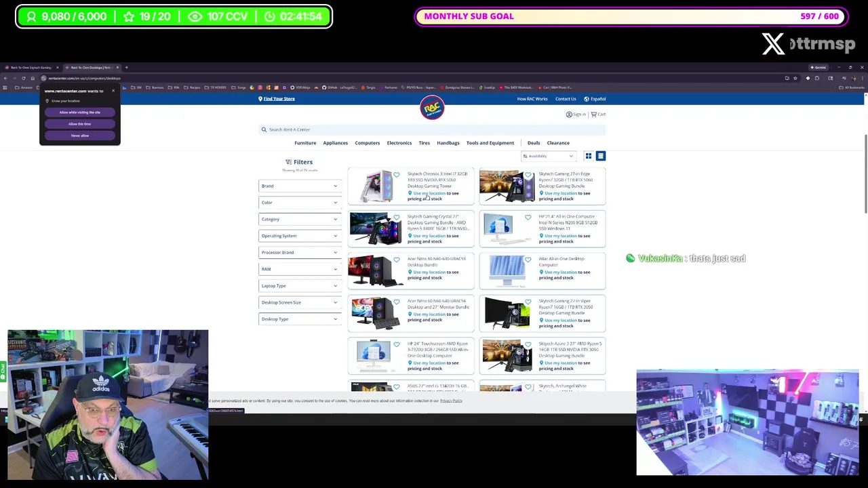Viewport: 868px width, 488px height.
Task: Expand the Processor Brand filter
Action: pos(300,252)
